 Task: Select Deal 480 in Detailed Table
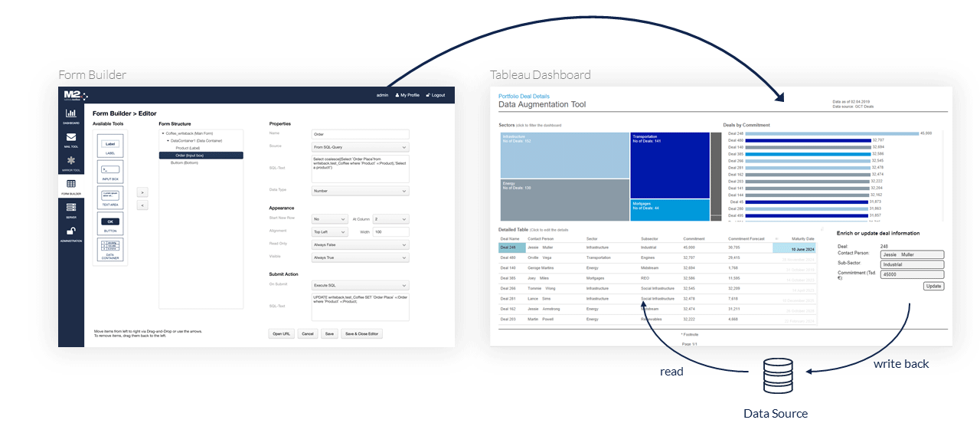point(509,258)
